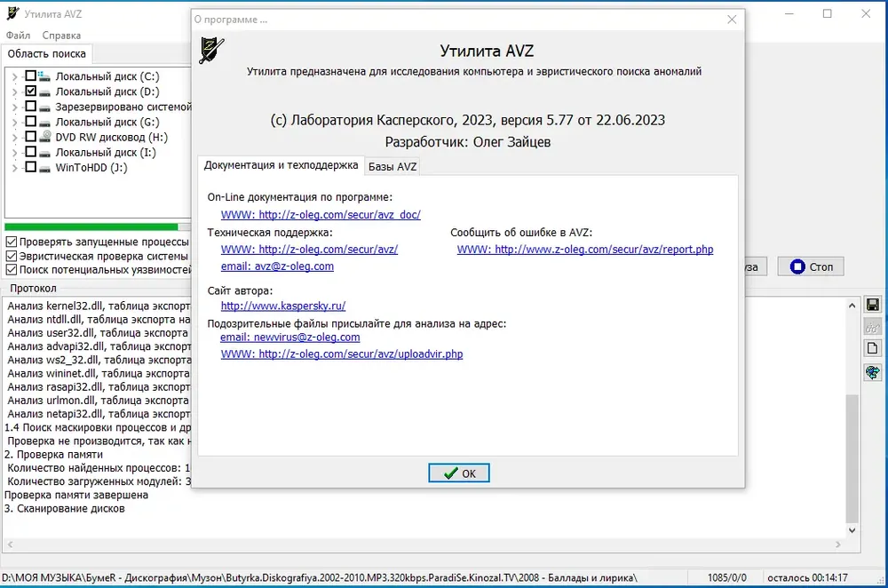Confirm the About dialog with OK

point(459,473)
